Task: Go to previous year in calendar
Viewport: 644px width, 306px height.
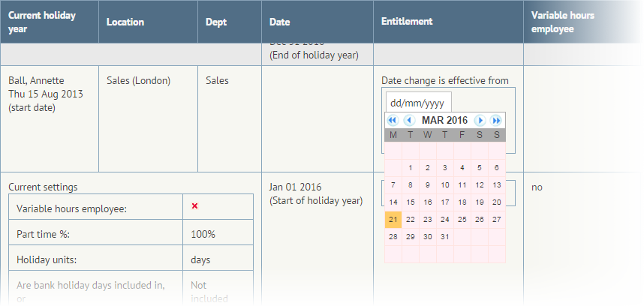Action: (x=392, y=120)
